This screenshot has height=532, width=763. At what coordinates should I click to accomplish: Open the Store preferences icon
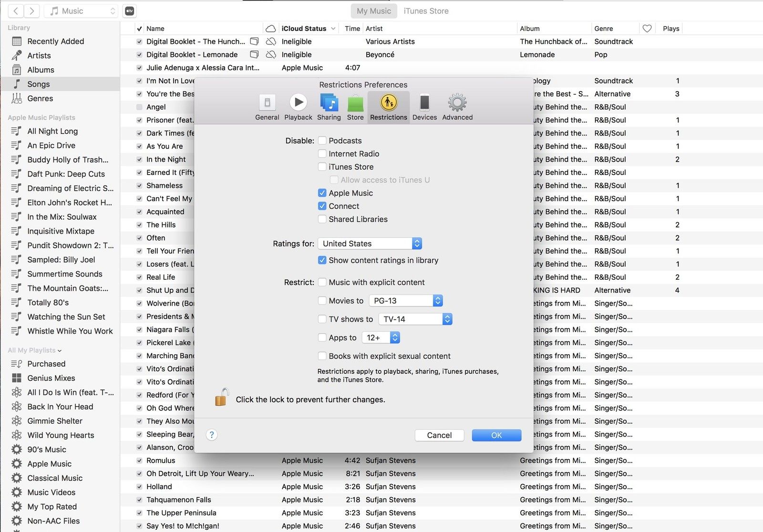[x=355, y=103]
